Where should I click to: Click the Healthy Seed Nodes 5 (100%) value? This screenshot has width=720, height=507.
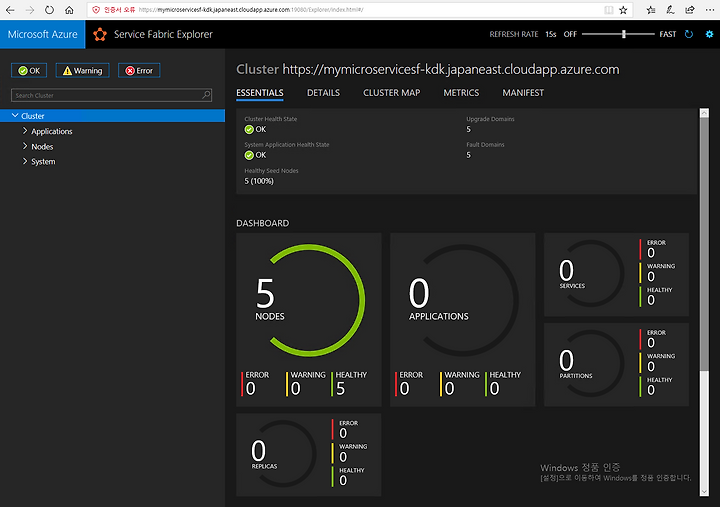[x=259, y=181]
